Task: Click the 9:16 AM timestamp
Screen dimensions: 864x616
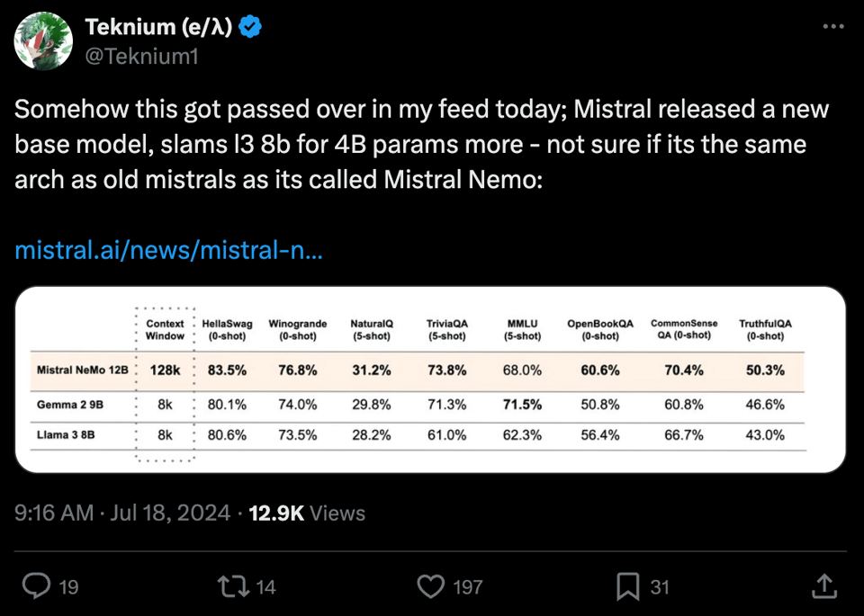Action: pyautogui.click(x=54, y=513)
